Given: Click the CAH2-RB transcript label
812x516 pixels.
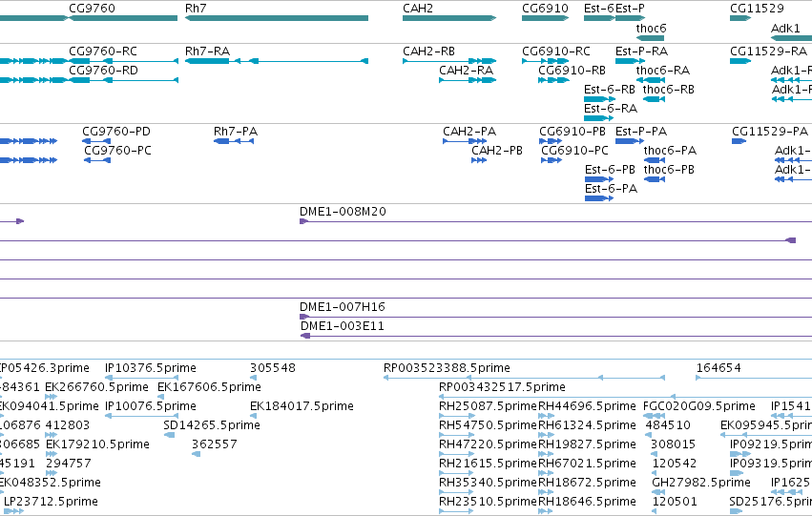Looking at the screenshot, I should (428, 52).
